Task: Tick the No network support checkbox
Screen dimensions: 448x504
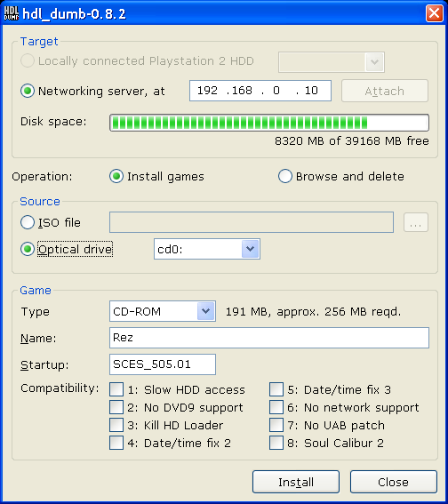Action: pyautogui.click(x=276, y=407)
